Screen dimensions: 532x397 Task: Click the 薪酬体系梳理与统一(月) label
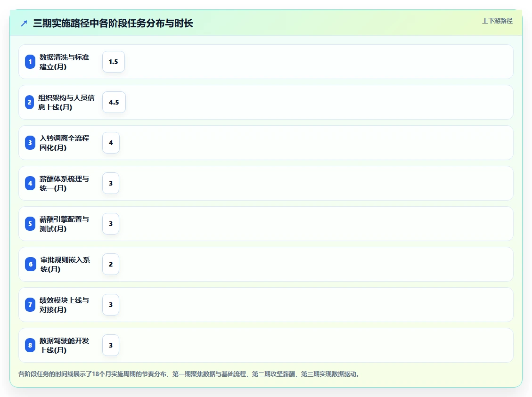[x=64, y=183]
